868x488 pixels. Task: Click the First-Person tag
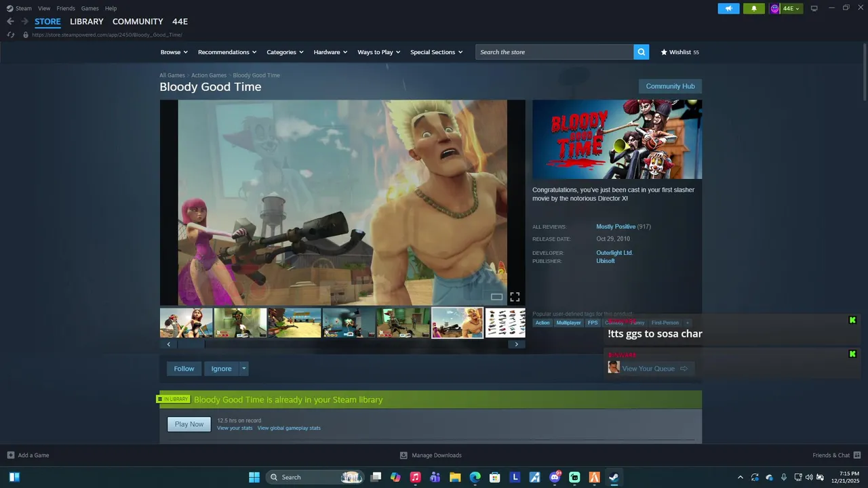coord(665,323)
